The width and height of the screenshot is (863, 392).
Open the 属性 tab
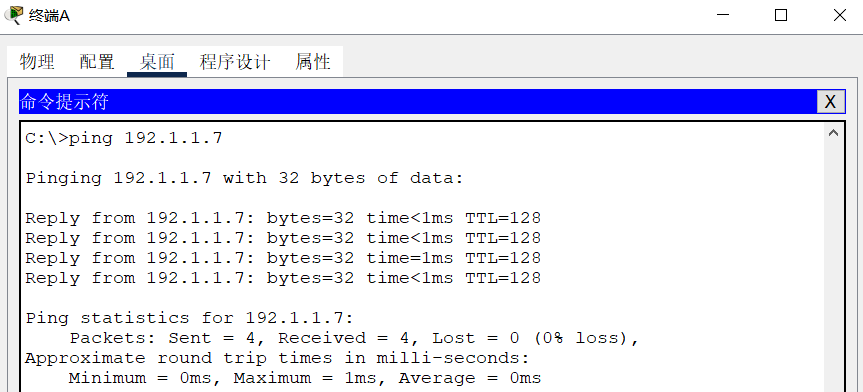(x=313, y=61)
